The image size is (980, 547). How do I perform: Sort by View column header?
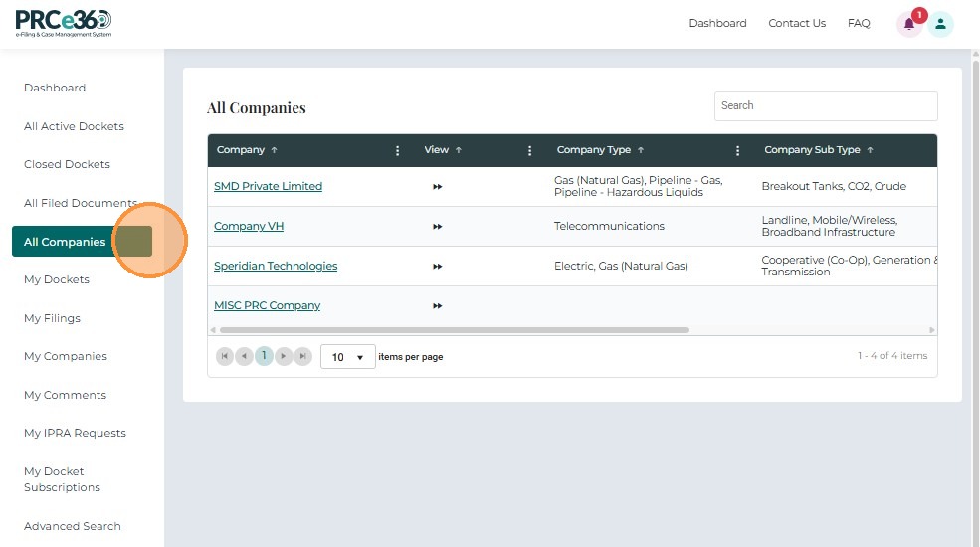click(x=443, y=150)
